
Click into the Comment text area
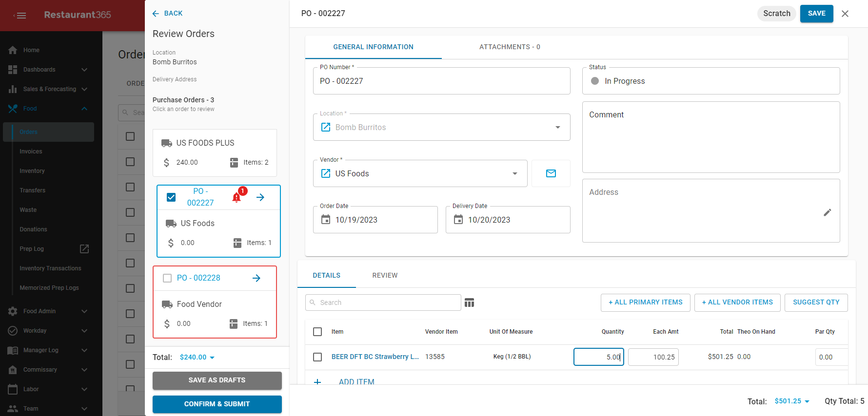coord(711,137)
